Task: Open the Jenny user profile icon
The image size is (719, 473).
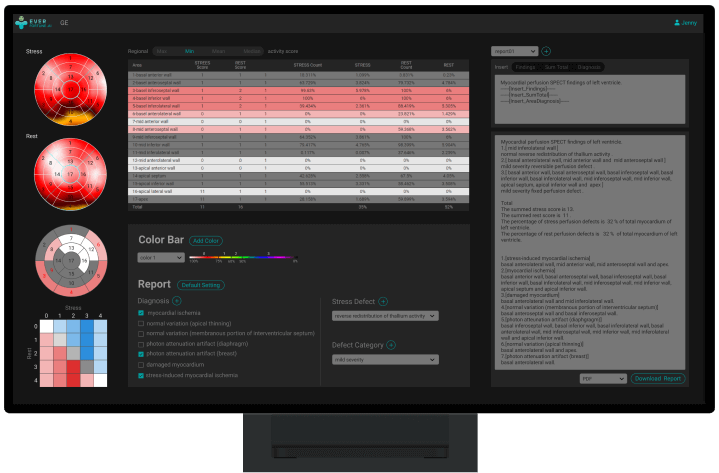Action: coord(676,22)
